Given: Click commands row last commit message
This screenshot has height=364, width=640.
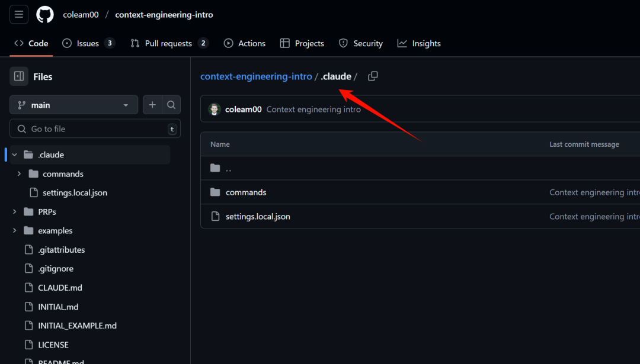Looking at the screenshot, I should tap(594, 192).
